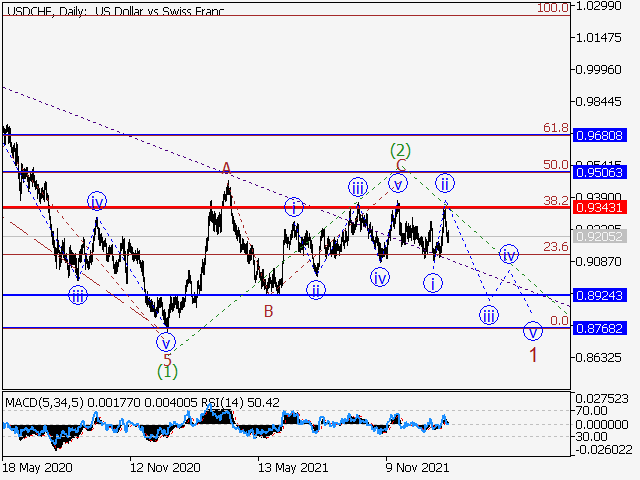Click the 0.87682 blue price label
The height and width of the screenshot is (480, 640).
pos(600,328)
